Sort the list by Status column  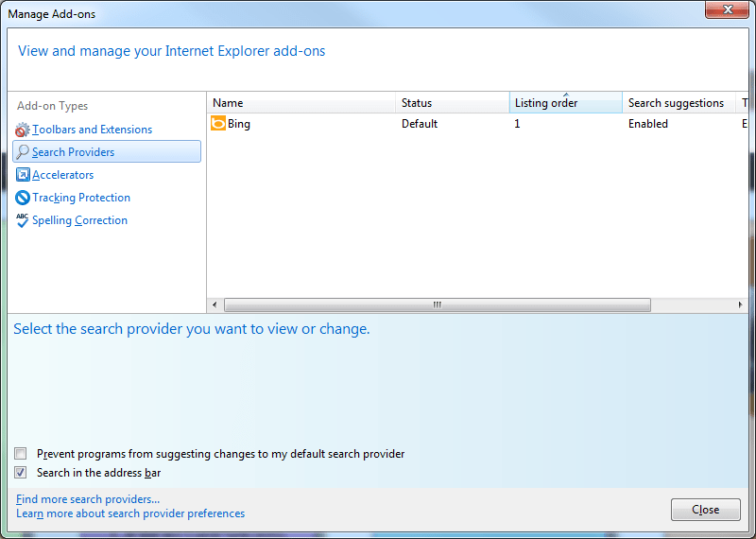(453, 103)
